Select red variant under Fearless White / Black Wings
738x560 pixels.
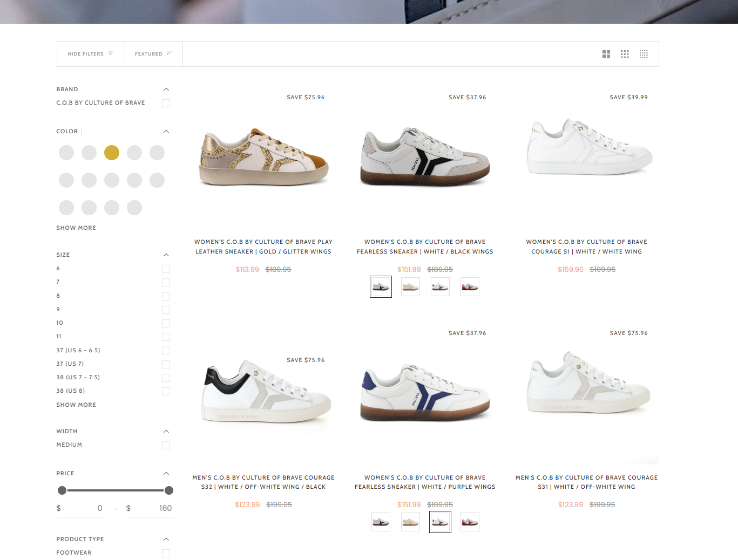[470, 287]
